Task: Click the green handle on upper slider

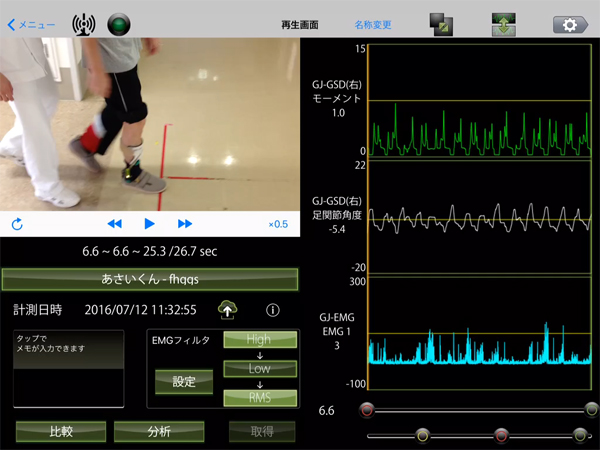Action: tap(591, 410)
